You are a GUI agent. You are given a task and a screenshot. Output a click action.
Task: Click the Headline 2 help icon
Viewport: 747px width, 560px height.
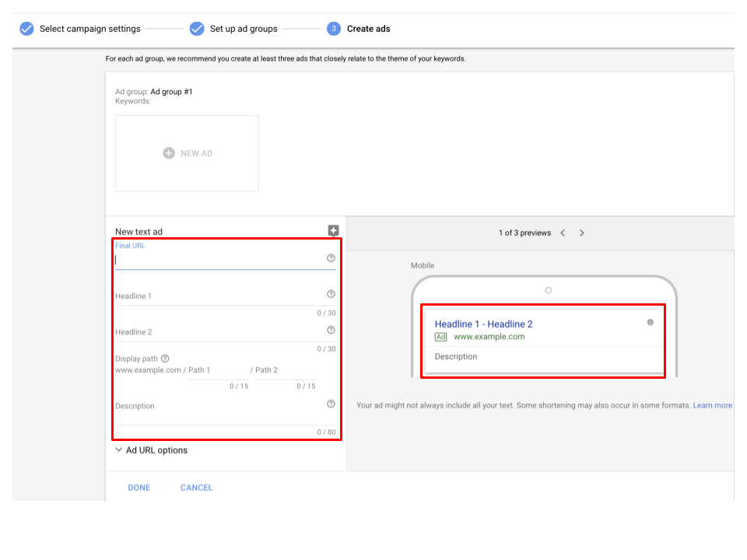(x=331, y=330)
